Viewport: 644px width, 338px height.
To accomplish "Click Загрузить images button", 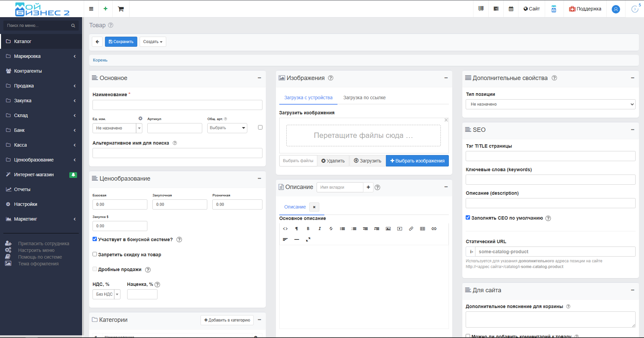I will [x=367, y=161].
